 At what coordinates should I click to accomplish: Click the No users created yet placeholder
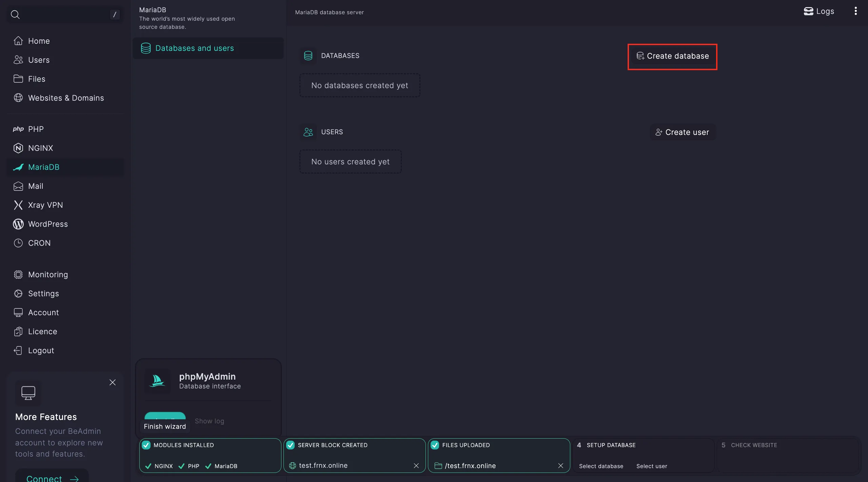[351, 162]
